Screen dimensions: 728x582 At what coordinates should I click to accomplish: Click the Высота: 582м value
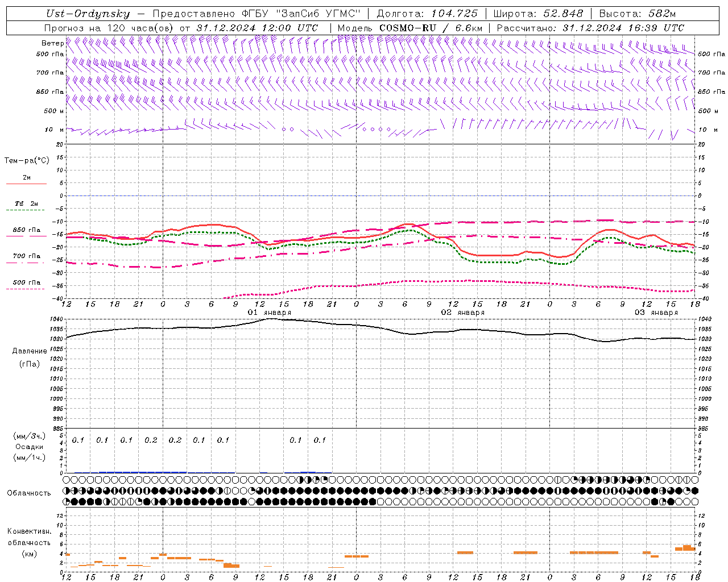point(638,14)
